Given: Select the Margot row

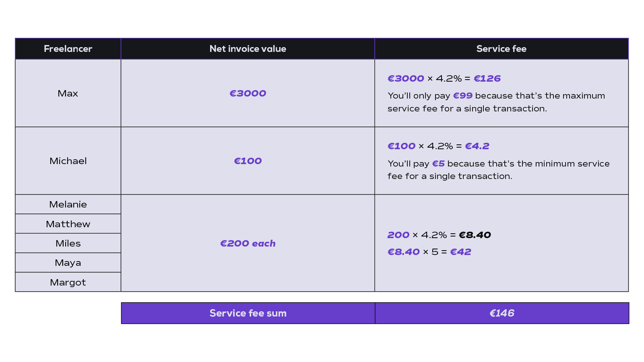Looking at the screenshot, I should 68,282.
